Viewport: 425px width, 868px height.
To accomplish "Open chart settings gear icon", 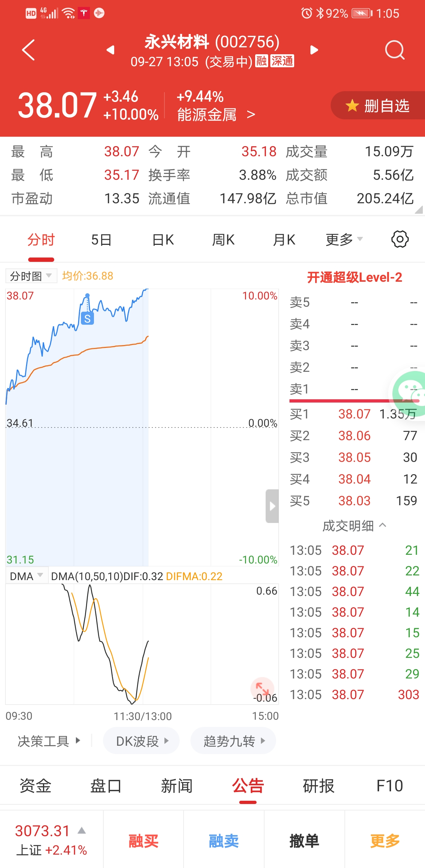I will point(400,239).
